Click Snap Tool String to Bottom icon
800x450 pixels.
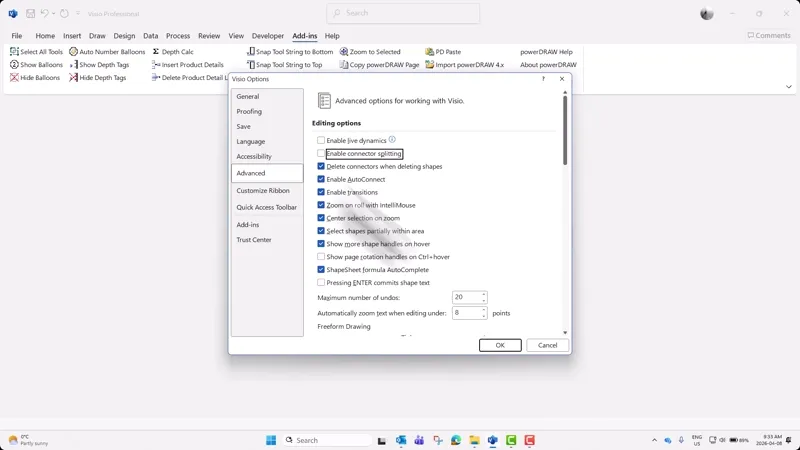(x=251, y=52)
